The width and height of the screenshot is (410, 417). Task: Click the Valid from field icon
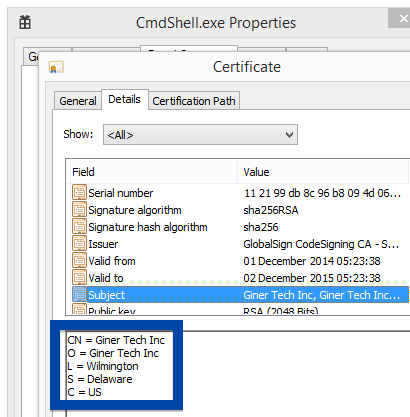pyautogui.click(x=79, y=261)
